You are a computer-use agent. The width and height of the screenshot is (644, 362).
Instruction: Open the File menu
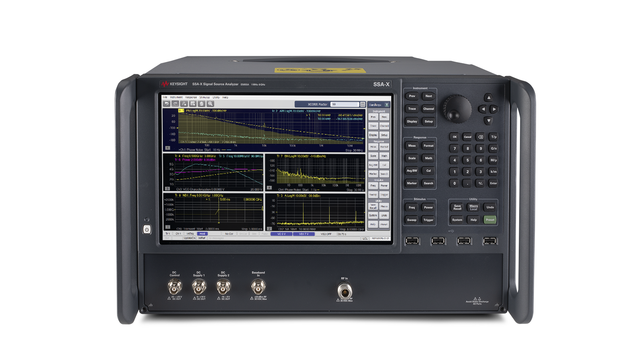click(x=165, y=97)
